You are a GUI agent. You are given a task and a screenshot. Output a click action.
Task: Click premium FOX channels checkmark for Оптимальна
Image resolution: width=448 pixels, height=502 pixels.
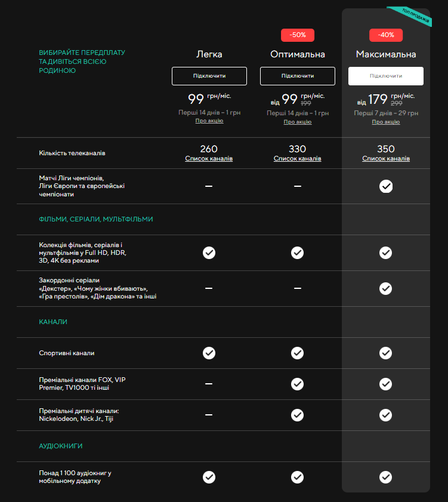pos(297,383)
